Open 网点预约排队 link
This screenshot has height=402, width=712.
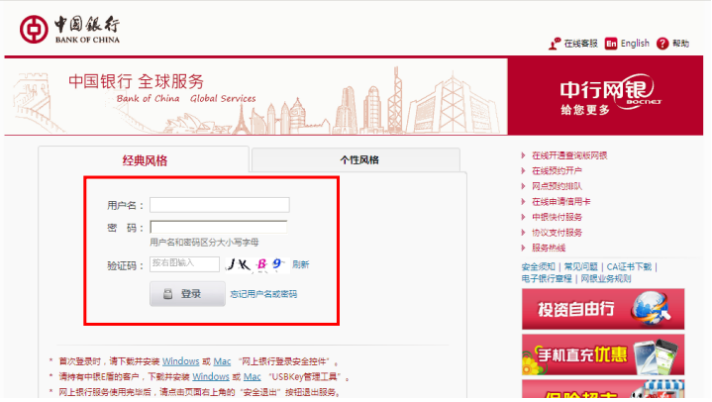(x=557, y=186)
